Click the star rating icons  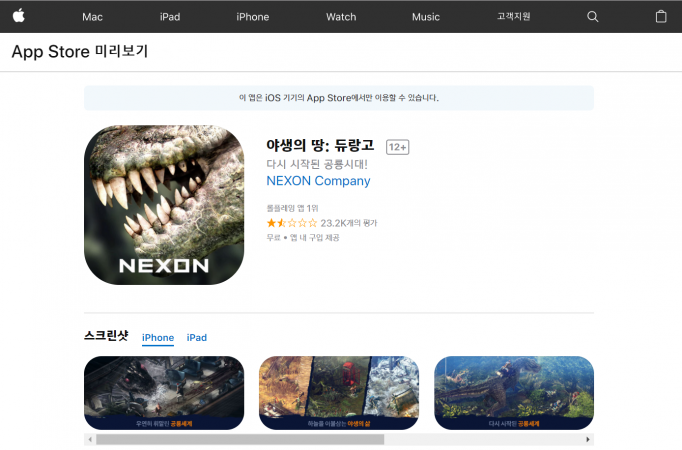point(291,223)
